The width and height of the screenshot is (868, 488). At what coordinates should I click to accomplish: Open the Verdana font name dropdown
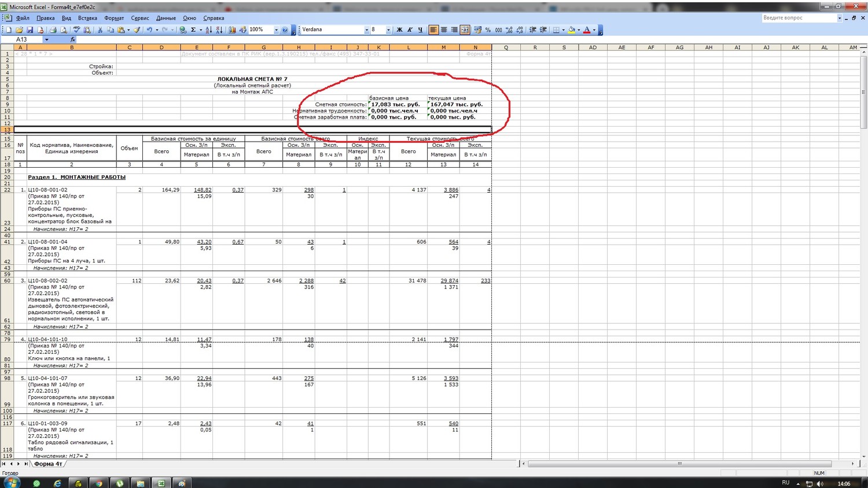[x=366, y=29]
